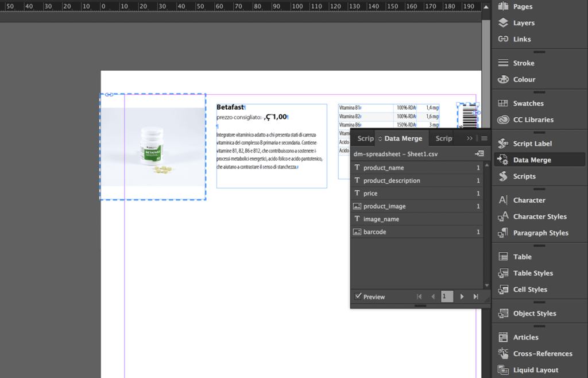
Task: Select the product_image data field
Action: (417, 206)
